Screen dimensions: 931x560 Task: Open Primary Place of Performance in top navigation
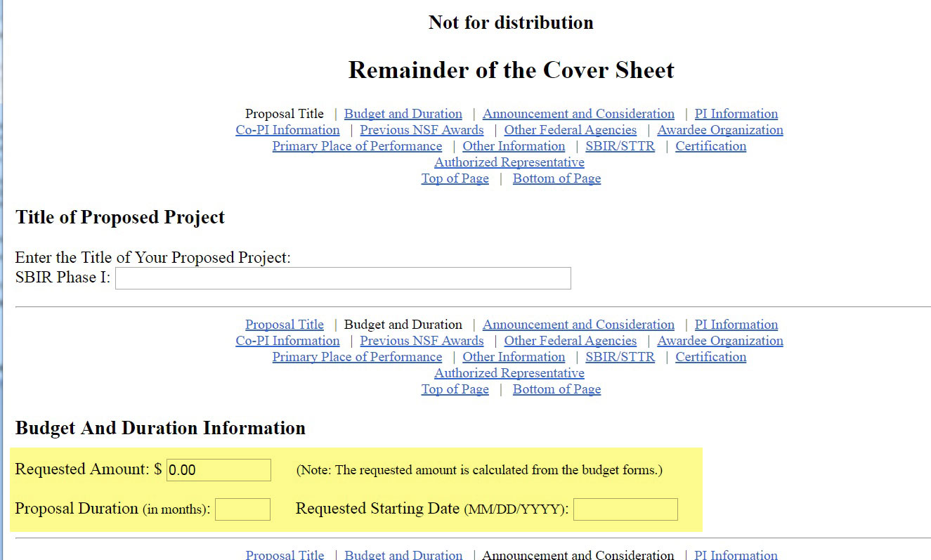pos(357,146)
